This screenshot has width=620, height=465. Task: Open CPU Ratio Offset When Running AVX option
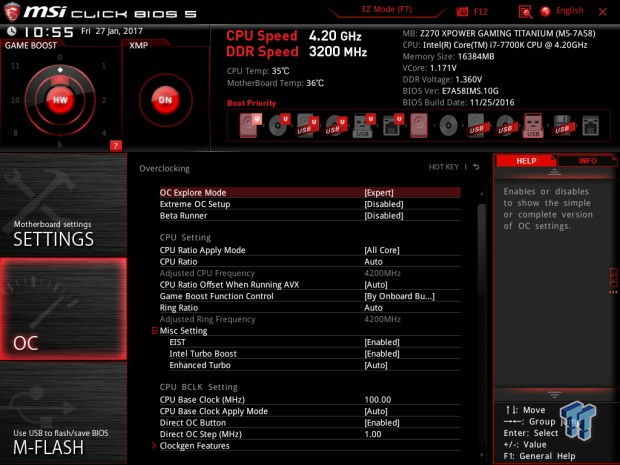[x=310, y=285]
